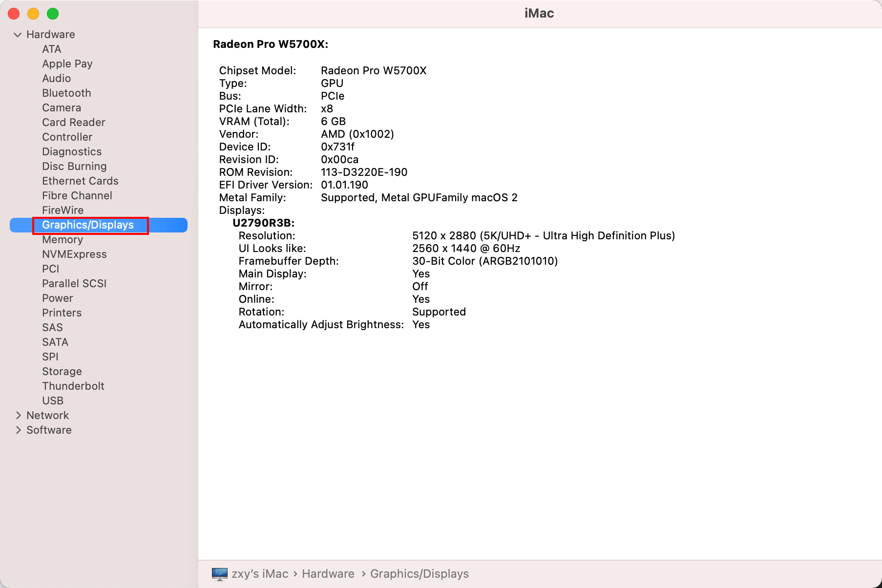Viewport: 882px width, 588px height.
Task: Select ATA in the sidebar
Action: (x=51, y=49)
